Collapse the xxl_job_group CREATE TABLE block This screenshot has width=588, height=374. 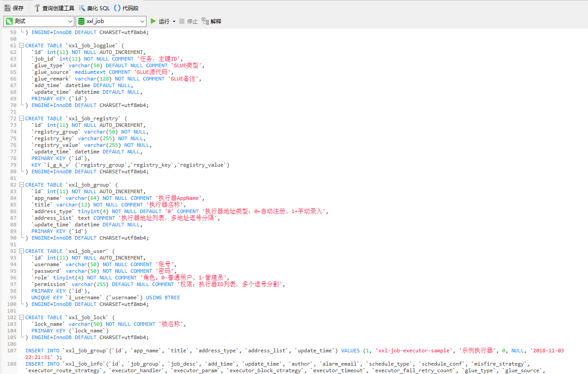click(x=21, y=185)
